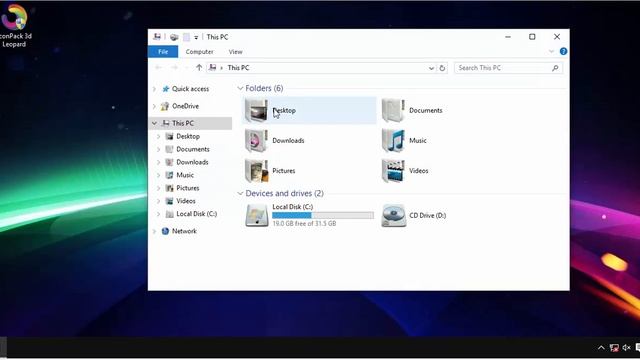This screenshot has height=360, width=640.
Task: Open the address bar history dropdown
Action: pyautogui.click(x=431, y=68)
